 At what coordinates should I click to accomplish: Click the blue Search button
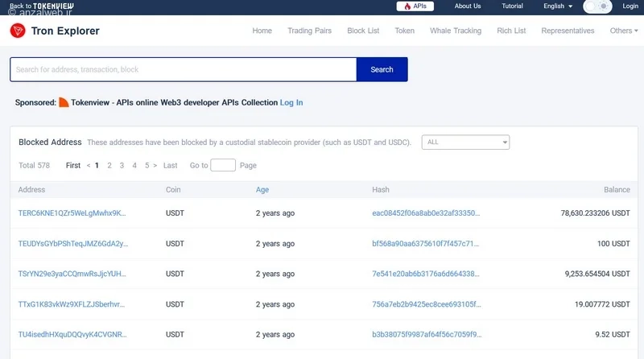click(x=382, y=69)
